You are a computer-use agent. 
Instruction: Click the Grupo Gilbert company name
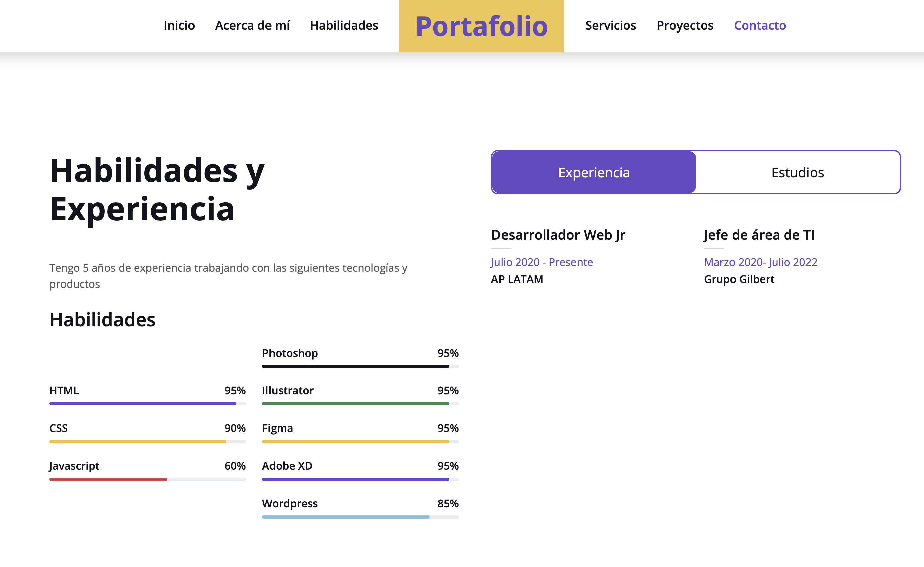click(x=739, y=279)
